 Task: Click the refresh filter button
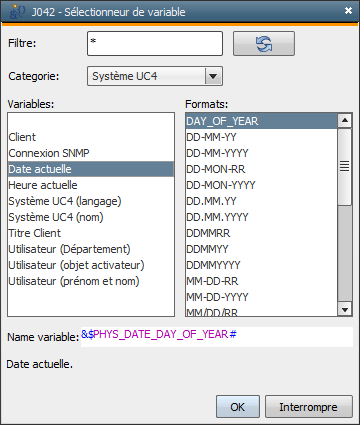point(264,44)
